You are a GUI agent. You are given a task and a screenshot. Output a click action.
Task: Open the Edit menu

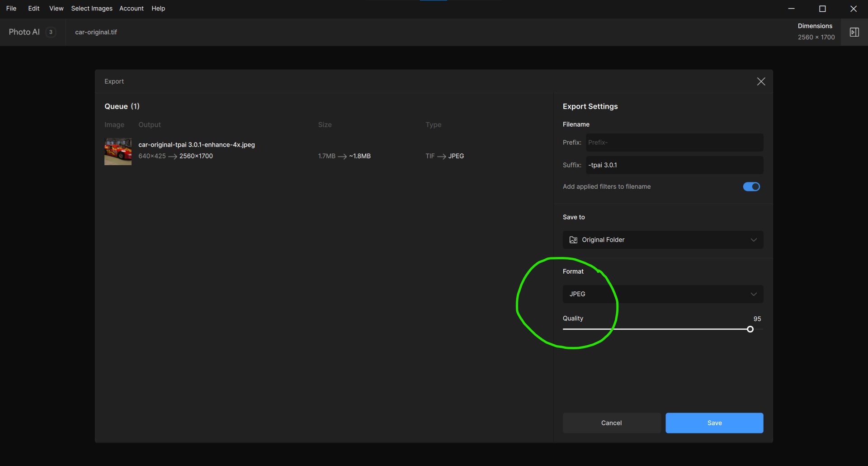(33, 8)
